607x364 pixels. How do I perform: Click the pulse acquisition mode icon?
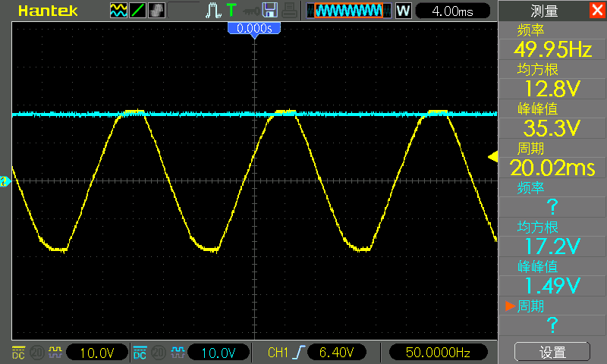click(x=213, y=11)
